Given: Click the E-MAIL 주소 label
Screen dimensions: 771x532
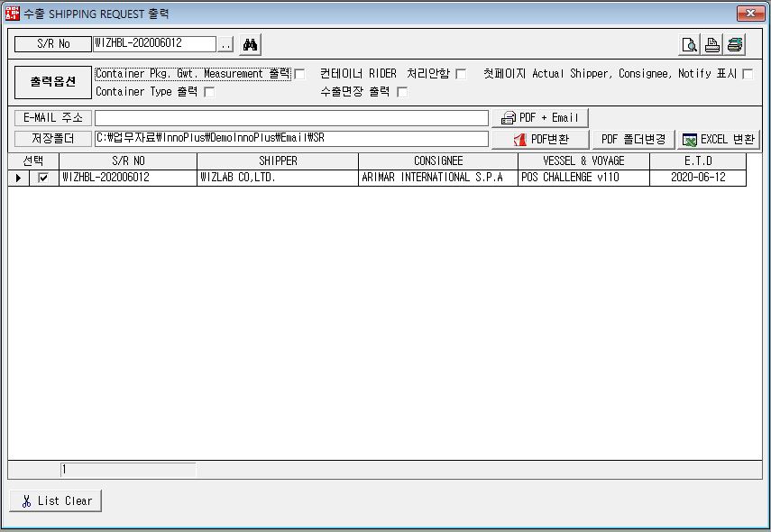Looking at the screenshot, I should click(x=53, y=118).
